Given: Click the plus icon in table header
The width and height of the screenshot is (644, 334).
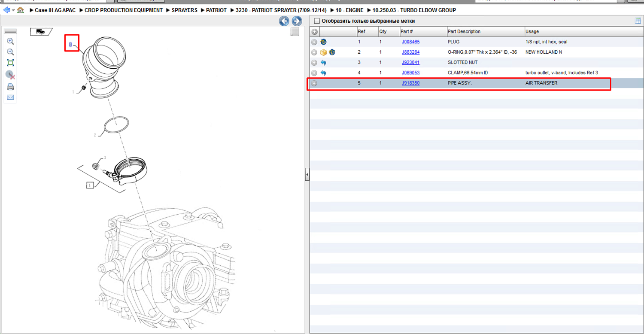Looking at the screenshot, I should point(314,32).
